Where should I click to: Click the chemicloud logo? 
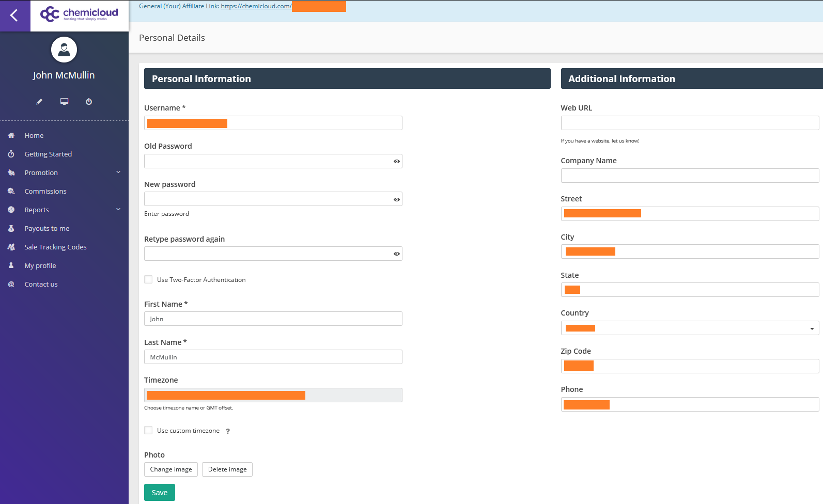pos(79,14)
